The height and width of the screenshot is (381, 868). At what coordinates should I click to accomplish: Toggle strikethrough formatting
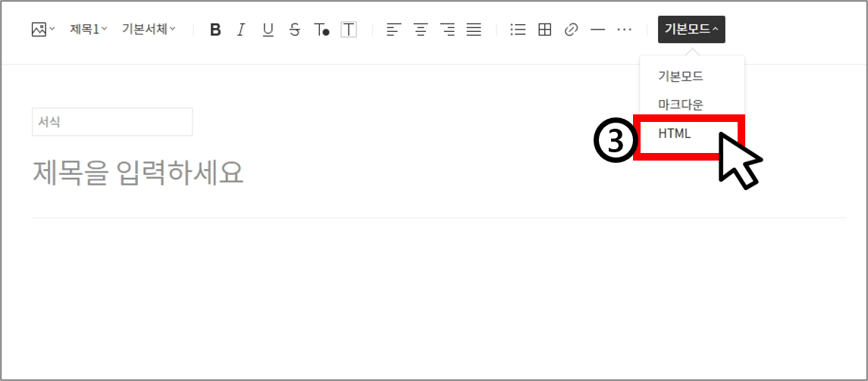click(x=294, y=30)
